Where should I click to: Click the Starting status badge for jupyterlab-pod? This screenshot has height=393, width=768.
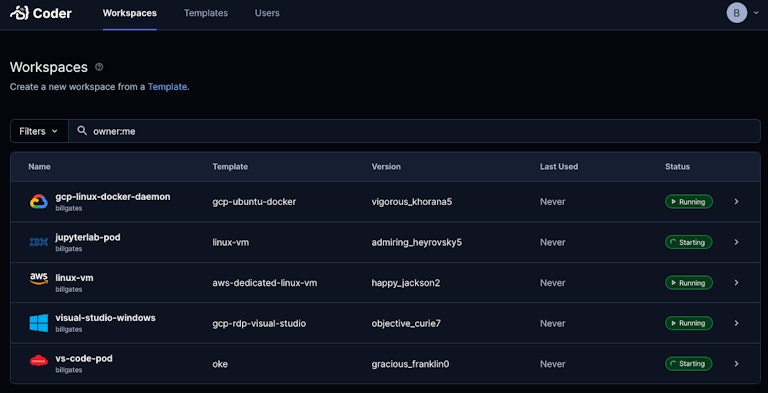point(689,242)
